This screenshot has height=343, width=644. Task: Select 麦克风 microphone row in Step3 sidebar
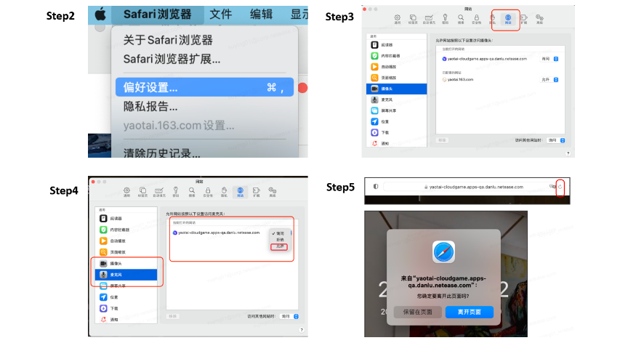point(396,100)
